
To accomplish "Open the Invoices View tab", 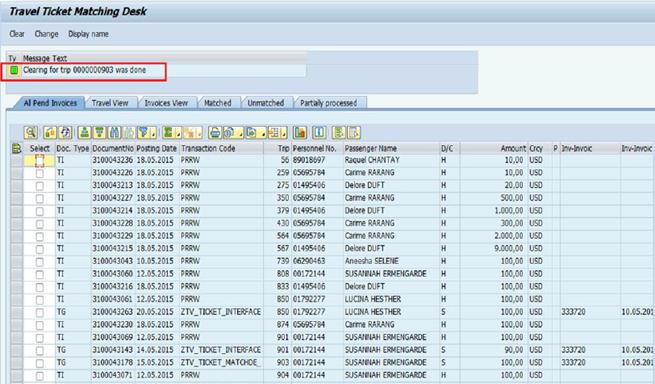I will point(166,103).
